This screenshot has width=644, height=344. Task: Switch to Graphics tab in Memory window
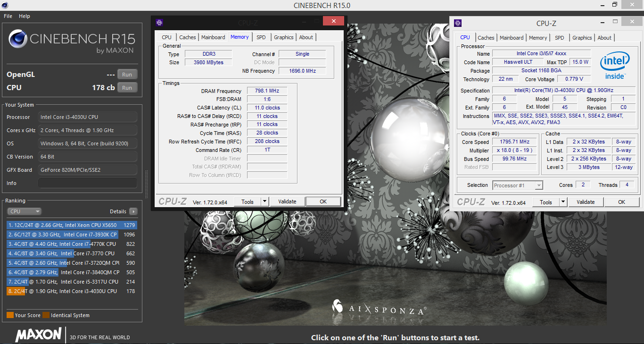pyautogui.click(x=284, y=37)
